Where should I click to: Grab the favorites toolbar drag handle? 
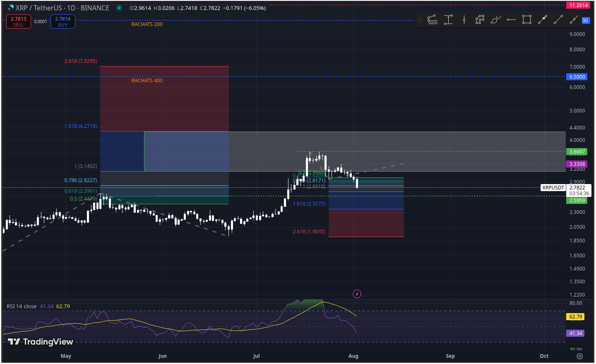pyautogui.click(x=420, y=19)
